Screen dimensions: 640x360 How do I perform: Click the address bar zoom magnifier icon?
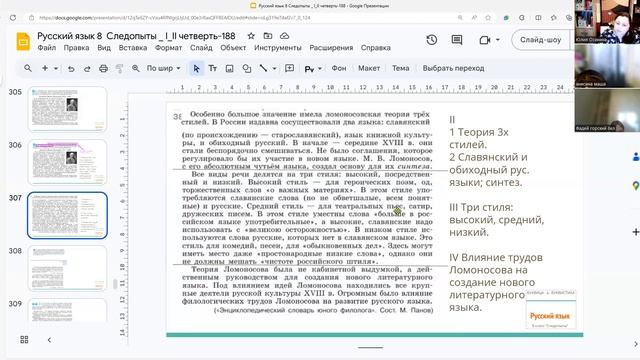pos(460,18)
